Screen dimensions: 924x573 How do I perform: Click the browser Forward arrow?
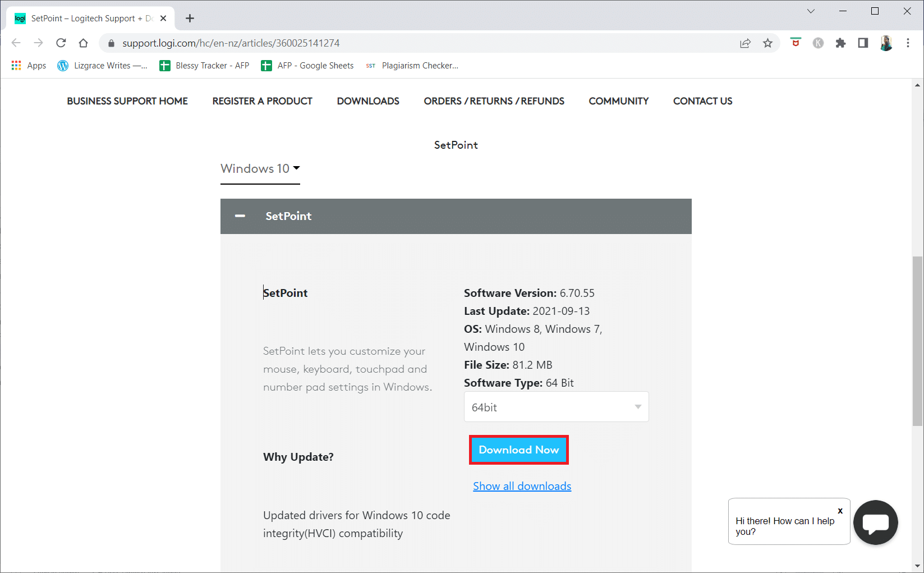coord(38,43)
